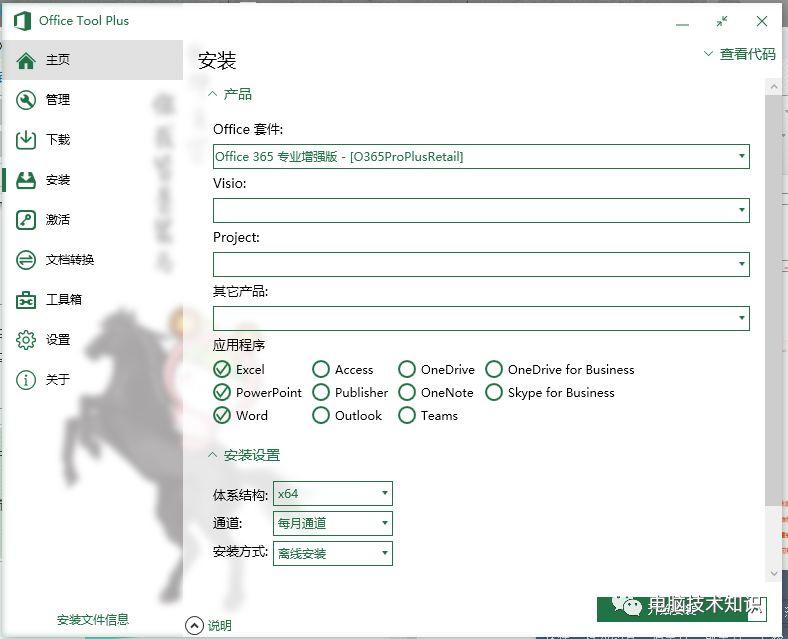
Task: Click the 说明 circular arrow icon
Action: pos(194,625)
